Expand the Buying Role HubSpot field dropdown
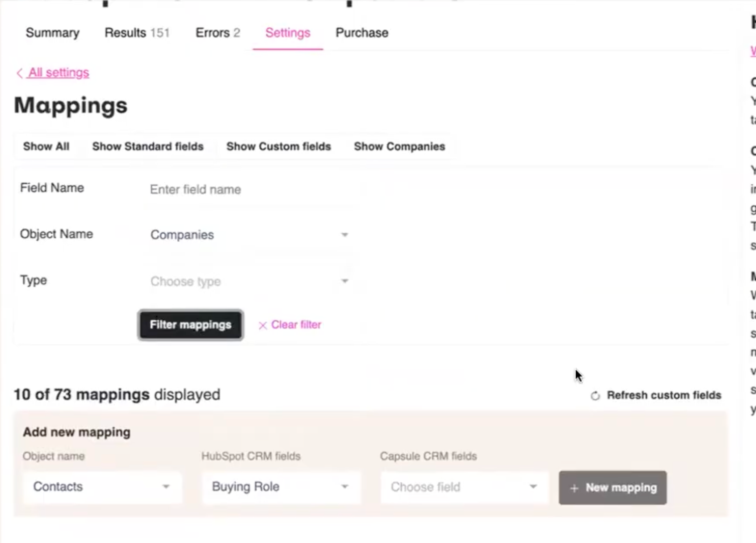Viewport: 756px width, 543px height. (x=281, y=487)
